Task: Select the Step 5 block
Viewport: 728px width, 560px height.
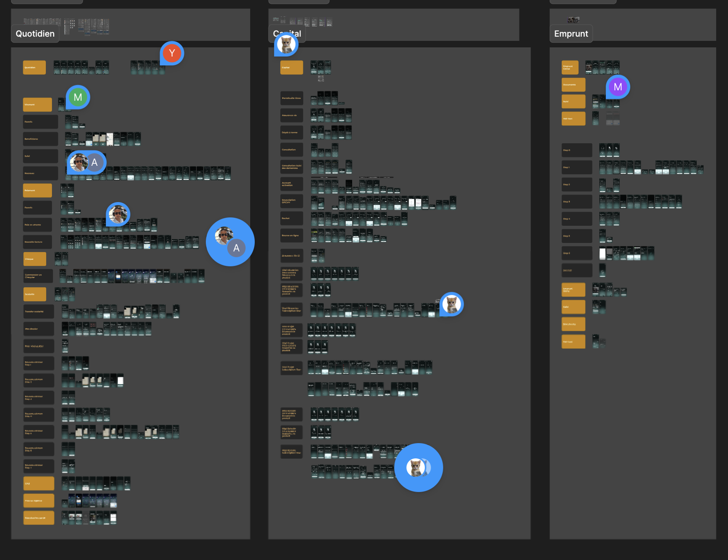Action: 577,236
